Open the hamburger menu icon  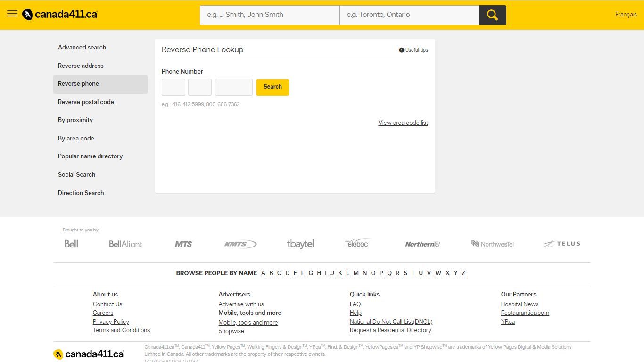(x=12, y=14)
